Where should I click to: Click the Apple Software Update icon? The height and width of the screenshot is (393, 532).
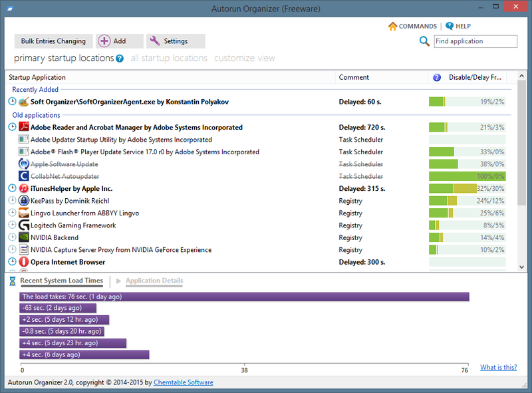pyautogui.click(x=24, y=164)
